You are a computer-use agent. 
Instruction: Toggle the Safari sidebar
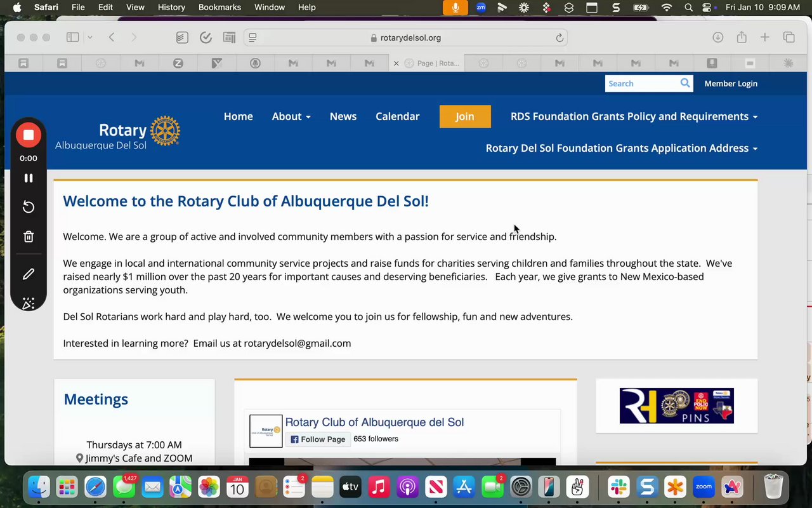coord(73,37)
